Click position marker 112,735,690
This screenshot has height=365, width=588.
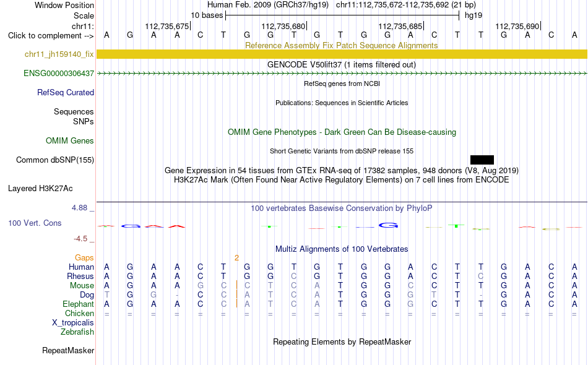[x=517, y=26]
